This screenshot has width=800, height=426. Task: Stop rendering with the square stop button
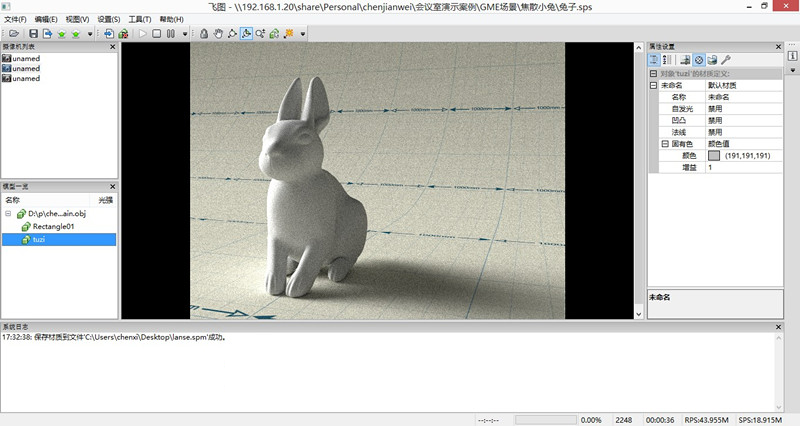pyautogui.click(x=157, y=33)
